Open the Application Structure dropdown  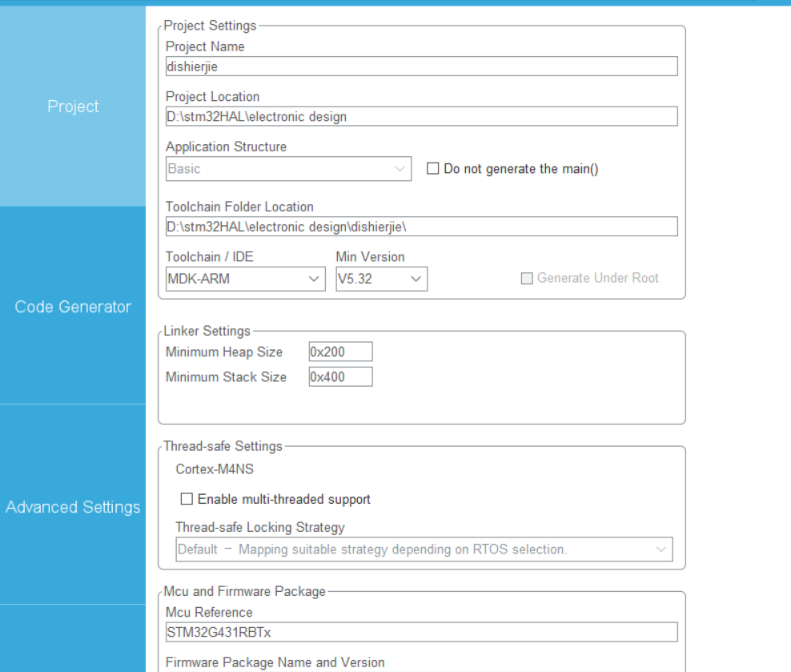click(288, 168)
